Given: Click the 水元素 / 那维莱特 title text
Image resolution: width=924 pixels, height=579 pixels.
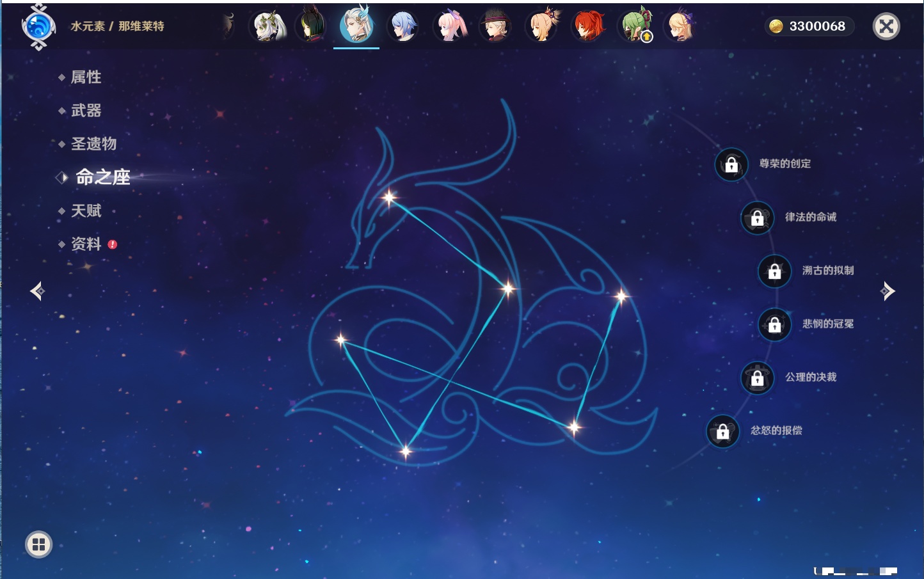Looking at the screenshot, I should tap(117, 26).
